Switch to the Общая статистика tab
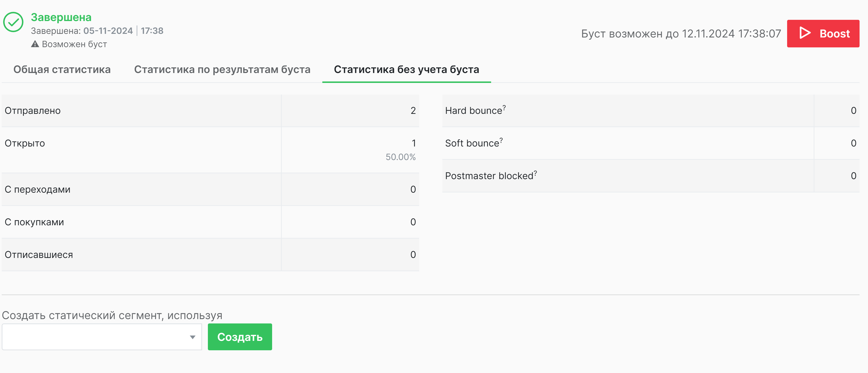The image size is (868, 373). pos(62,69)
